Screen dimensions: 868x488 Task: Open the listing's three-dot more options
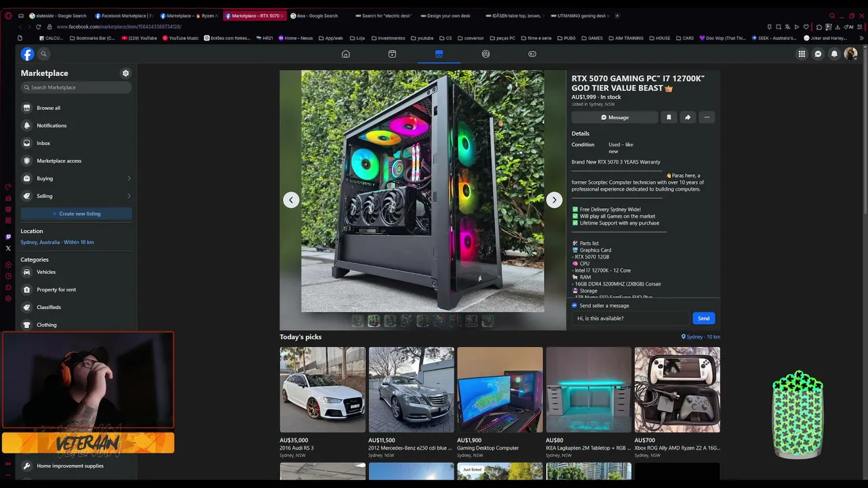point(707,117)
